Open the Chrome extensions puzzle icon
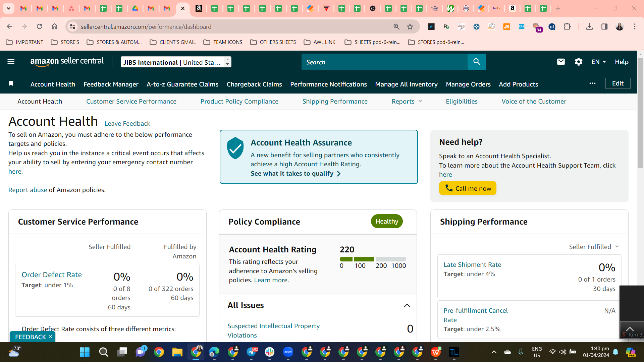Image resolution: width=644 pixels, height=362 pixels. 567,26
